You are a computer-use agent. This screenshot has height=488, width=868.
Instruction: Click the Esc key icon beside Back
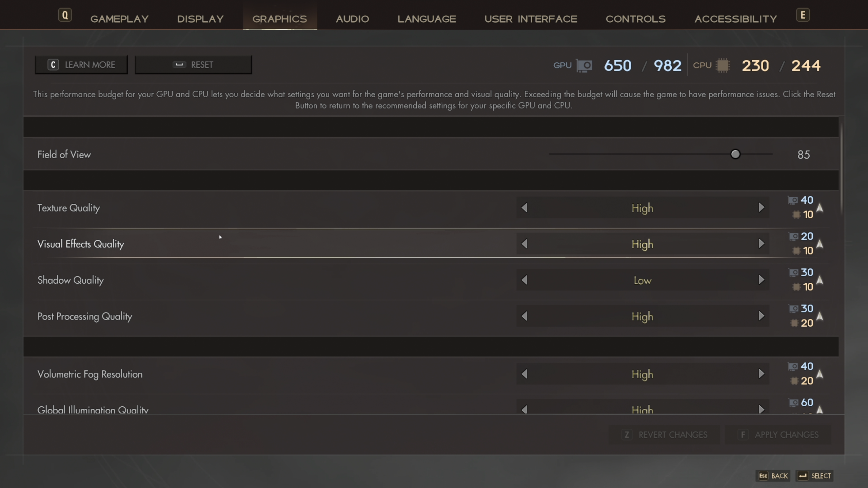click(x=763, y=476)
